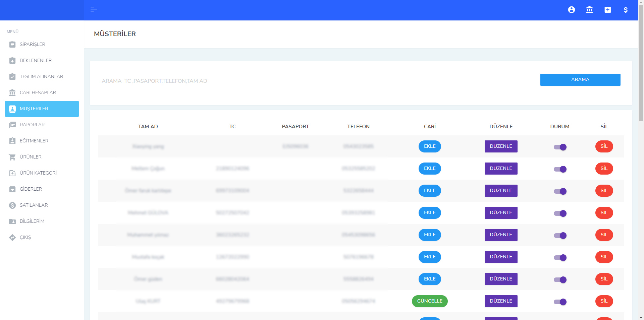
Task: Click the SİPARİŞLER clipboard icon in sidebar
Action: (12, 44)
